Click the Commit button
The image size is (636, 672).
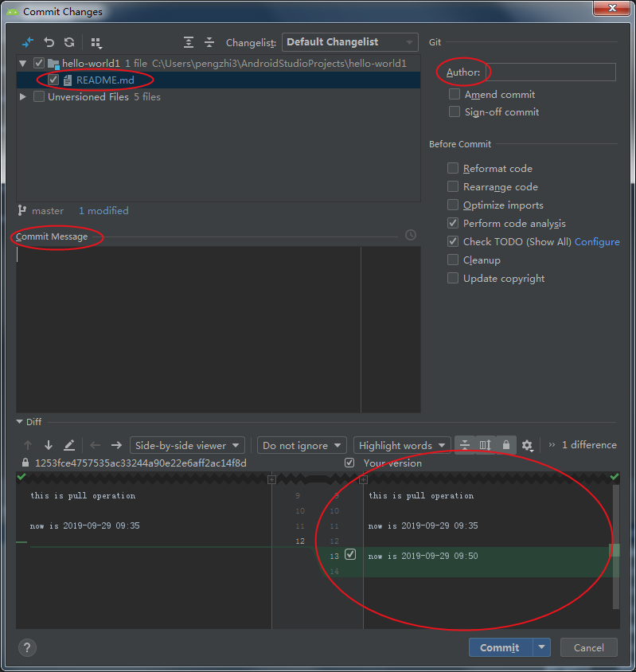click(501, 647)
